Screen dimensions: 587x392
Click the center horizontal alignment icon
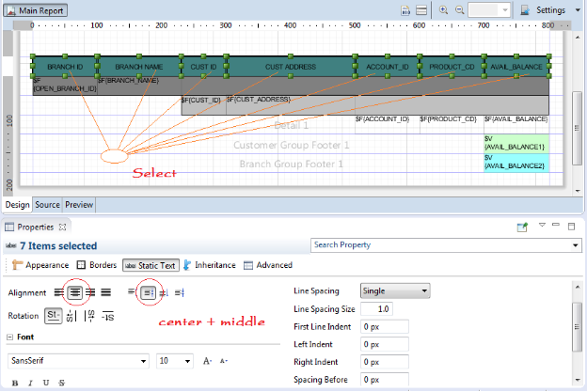(x=72, y=292)
